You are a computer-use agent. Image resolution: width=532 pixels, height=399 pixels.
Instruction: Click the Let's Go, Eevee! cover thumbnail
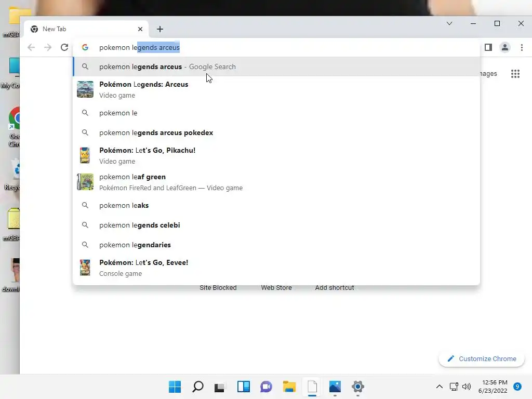(85, 268)
